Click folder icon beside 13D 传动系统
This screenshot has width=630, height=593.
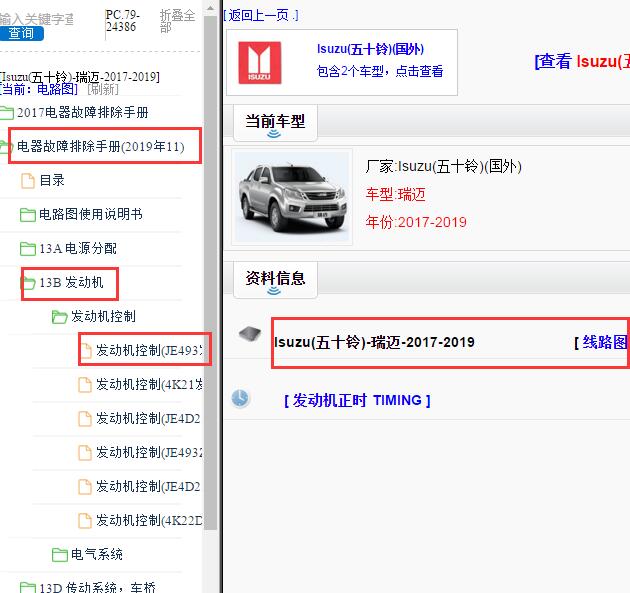28,588
